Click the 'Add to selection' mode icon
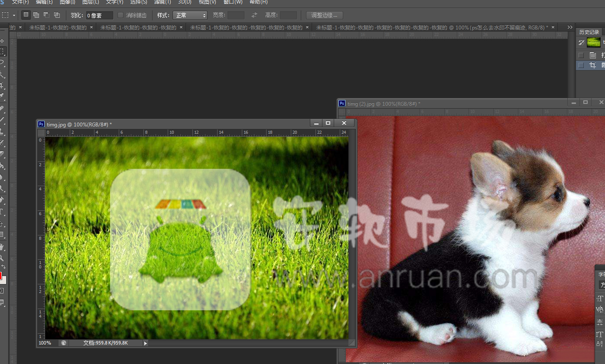605x364 pixels. 36,15
